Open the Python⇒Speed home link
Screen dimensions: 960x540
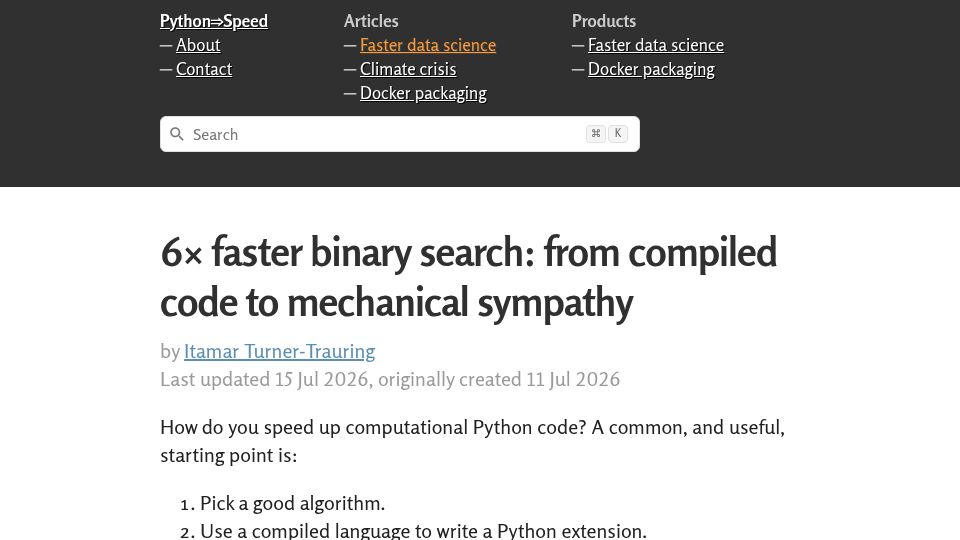214,21
